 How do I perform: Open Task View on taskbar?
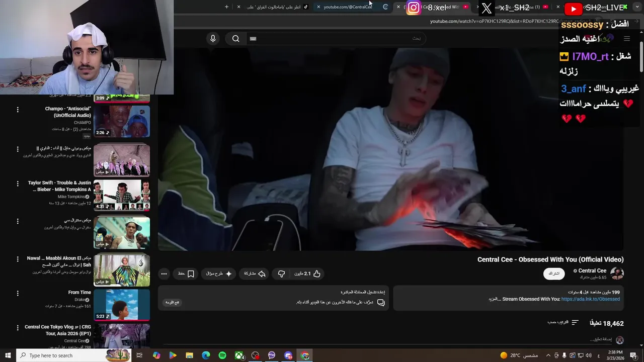[x=139, y=355]
